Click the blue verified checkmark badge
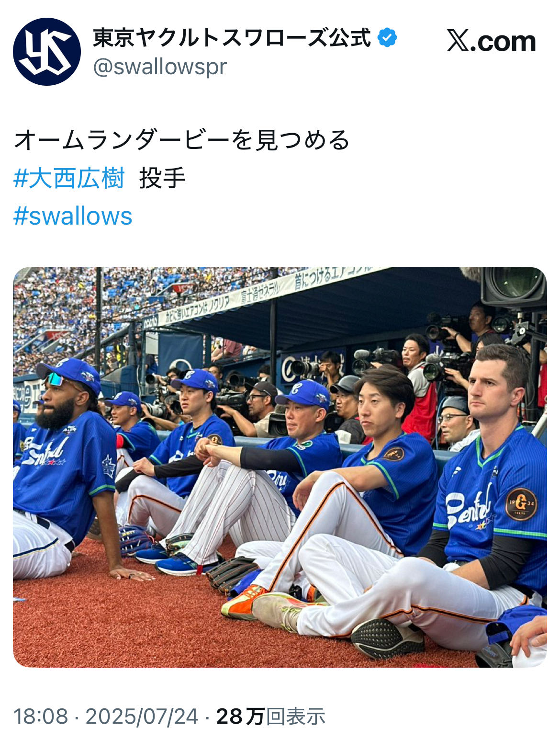Viewport: 560px width, 740px height. (x=387, y=37)
